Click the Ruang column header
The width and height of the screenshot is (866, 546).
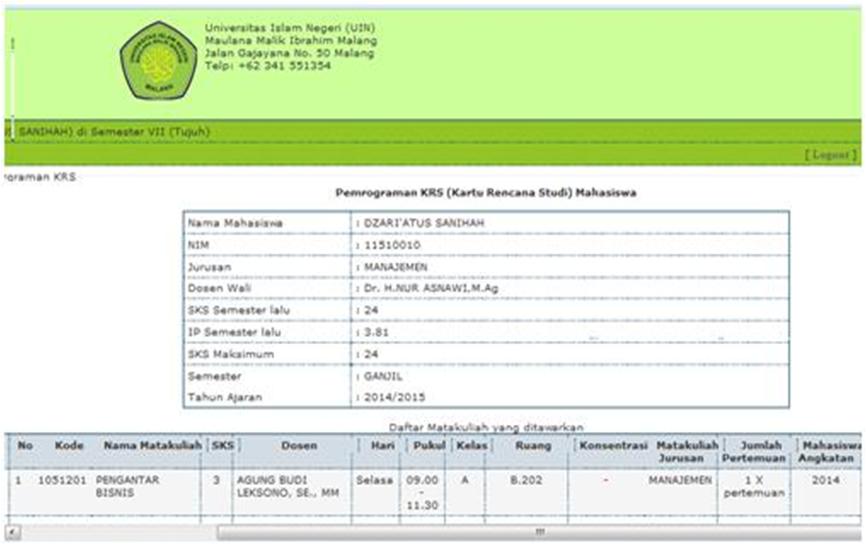pyautogui.click(x=527, y=445)
